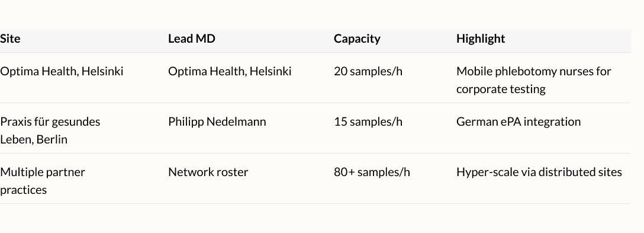Click corporate testing text in Highlight column
Image resolution: width=644 pixels, height=233 pixels.
coord(501,90)
